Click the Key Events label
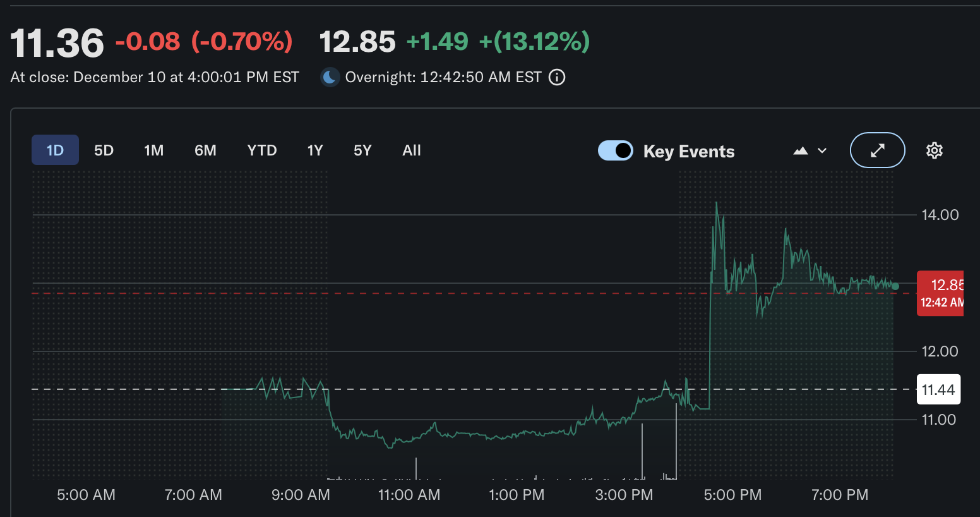 [x=689, y=152]
